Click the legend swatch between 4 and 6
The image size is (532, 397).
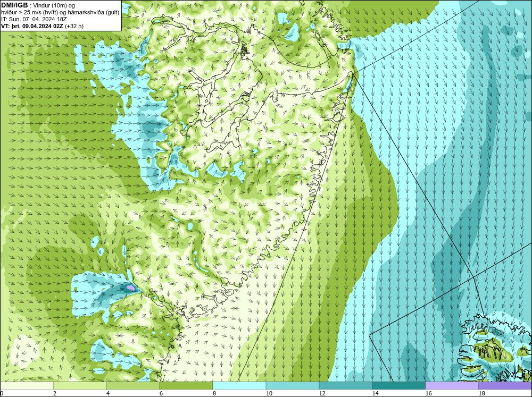[133, 386]
